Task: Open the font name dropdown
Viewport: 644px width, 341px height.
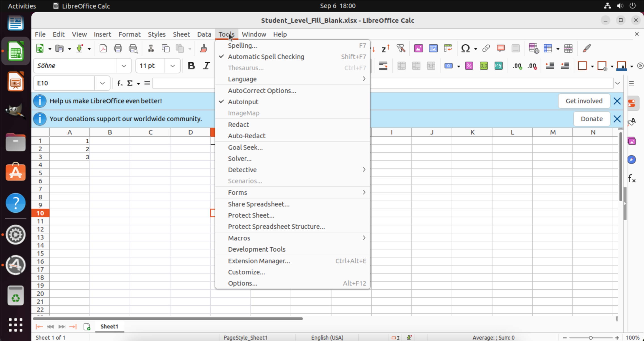Action: point(124,66)
